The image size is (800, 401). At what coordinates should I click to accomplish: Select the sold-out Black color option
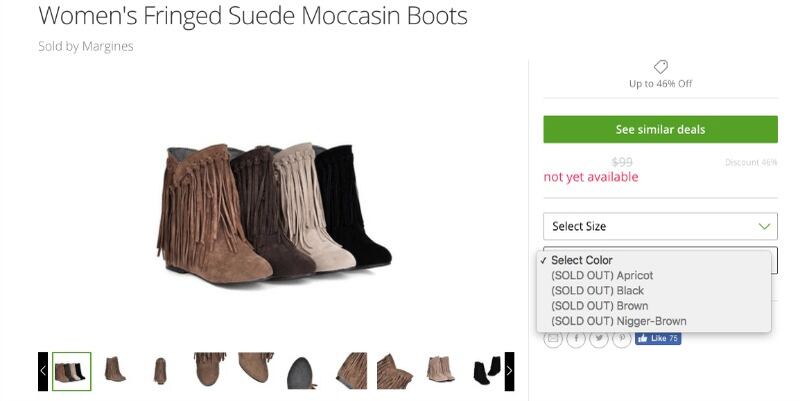pyautogui.click(x=597, y=290)
